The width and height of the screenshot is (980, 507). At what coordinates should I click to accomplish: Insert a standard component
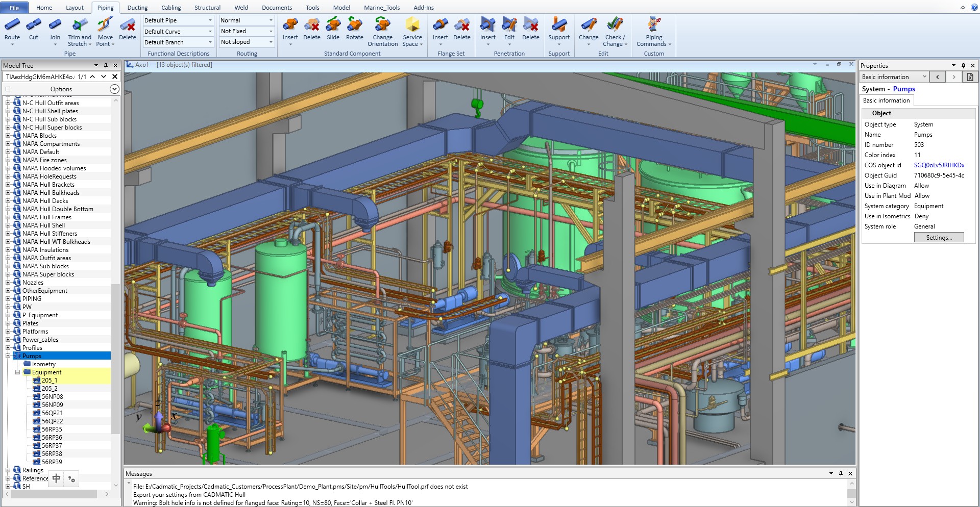coord(290,31)
